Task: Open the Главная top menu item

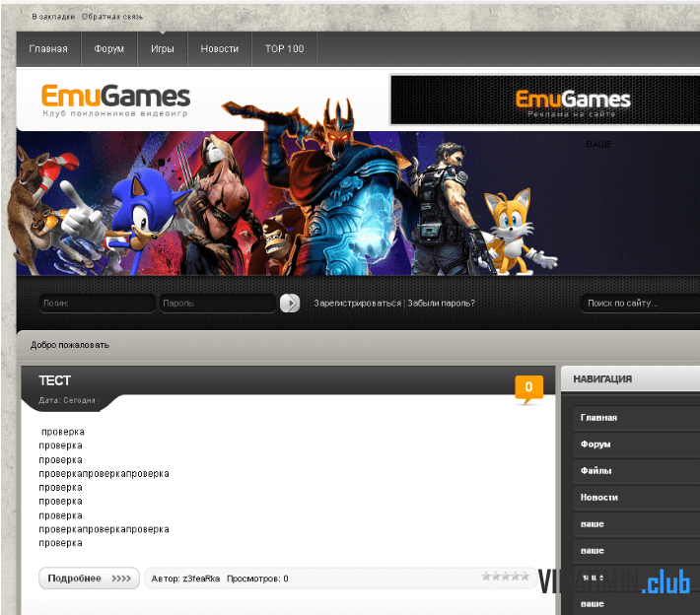Action: [48, 48]
